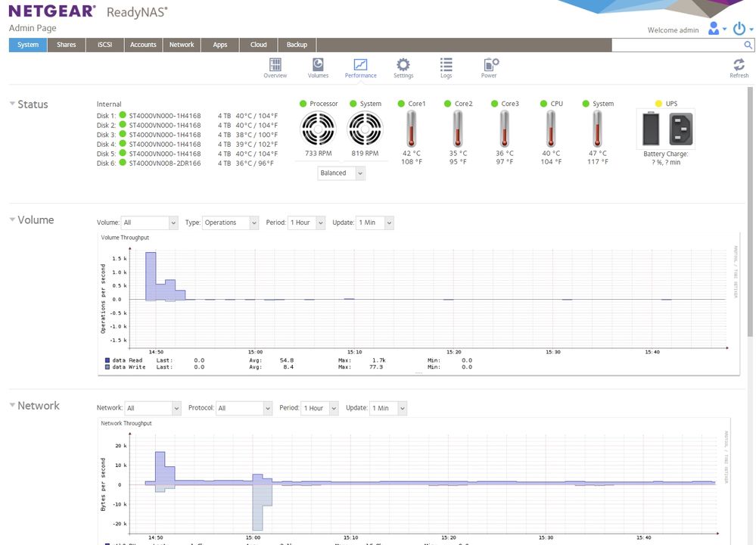Viewport: 756px width, 545px height.
Task: Click the yellow UPS status indicator
Action: pyautogui.click(x=658, y=104)
